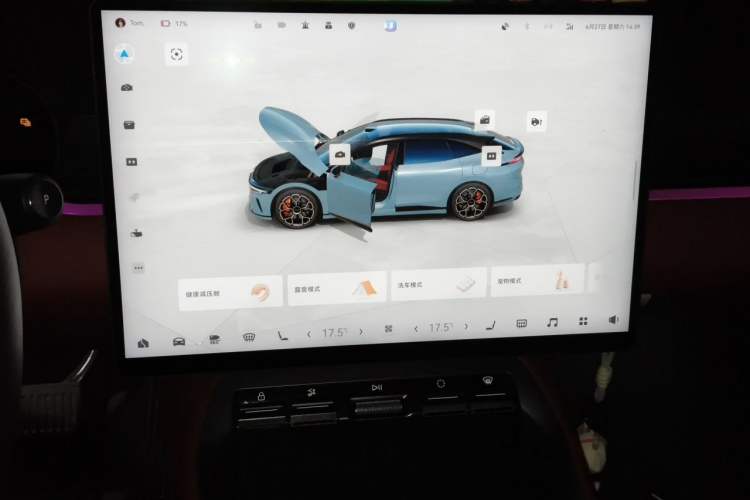This screenshot has width=750, height=500.
Task: Open passenger seat settings icon
Action: (x=490, y=325)
